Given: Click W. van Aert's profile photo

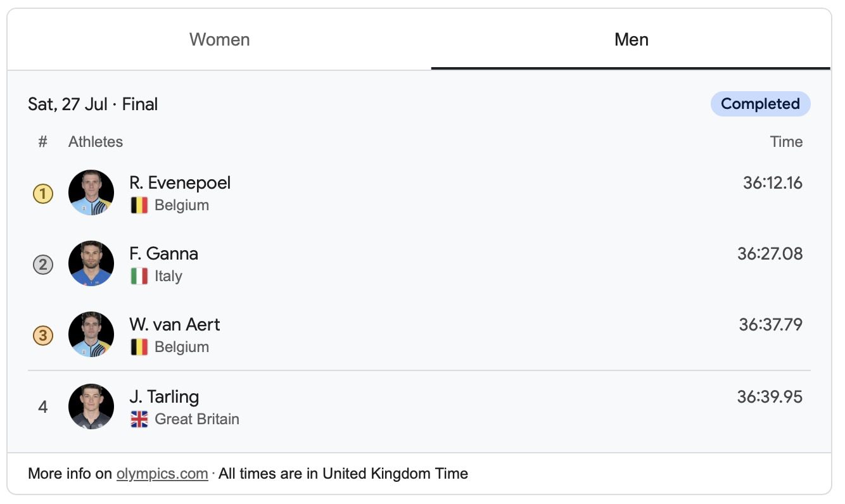Looking at the screenshot, I should (x=91, y=334).
